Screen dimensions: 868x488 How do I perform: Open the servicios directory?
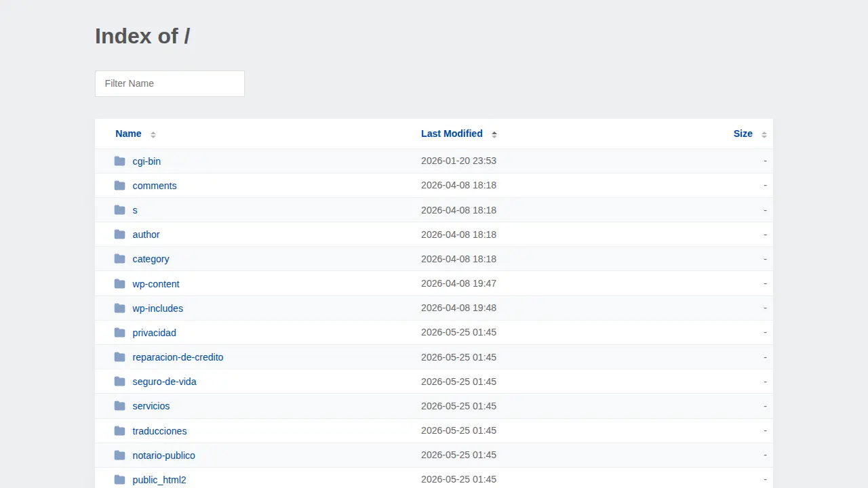[x=151, y=406]
